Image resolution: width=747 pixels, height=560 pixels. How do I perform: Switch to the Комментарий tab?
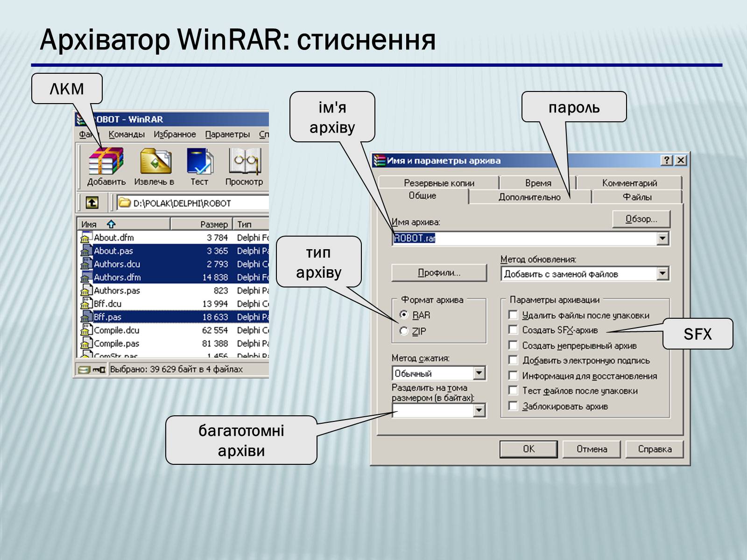(x=629, y=183)
